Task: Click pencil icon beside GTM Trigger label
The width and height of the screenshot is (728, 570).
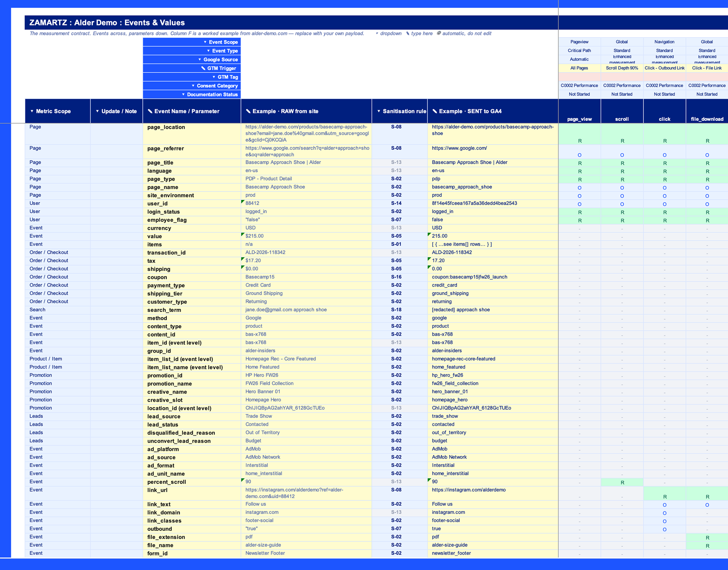Action: point(203,68)
